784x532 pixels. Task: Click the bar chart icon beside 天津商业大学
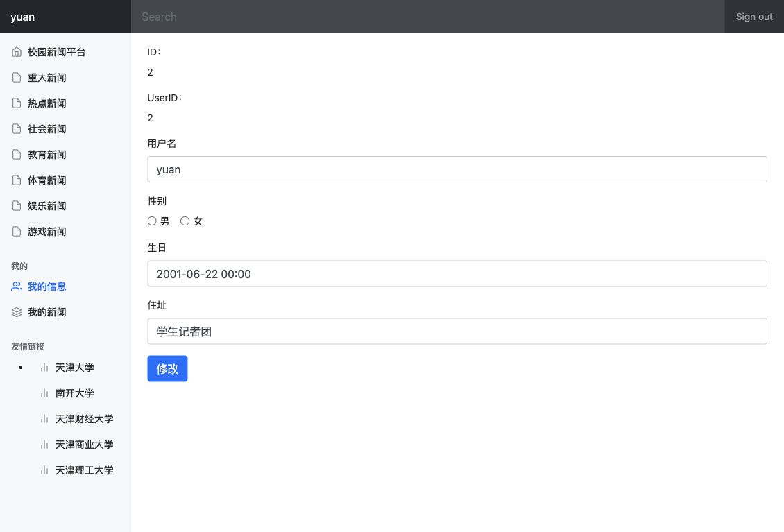(44, 445)
